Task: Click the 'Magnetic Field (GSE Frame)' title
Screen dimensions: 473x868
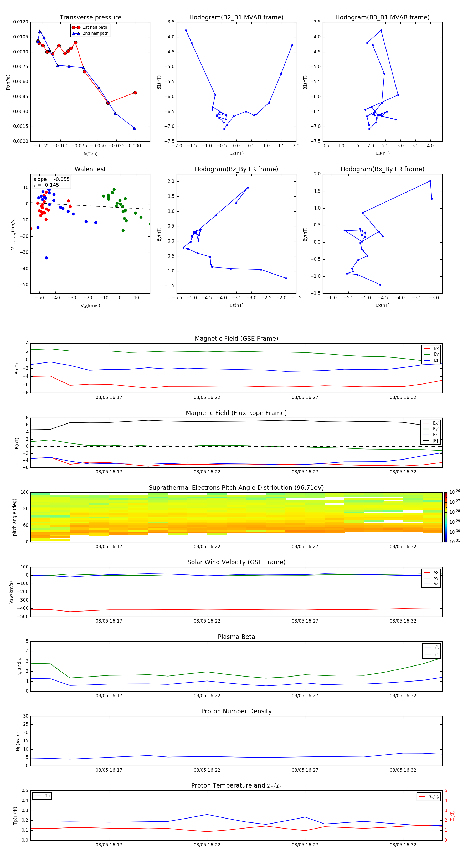Action: tap(236, 339)
